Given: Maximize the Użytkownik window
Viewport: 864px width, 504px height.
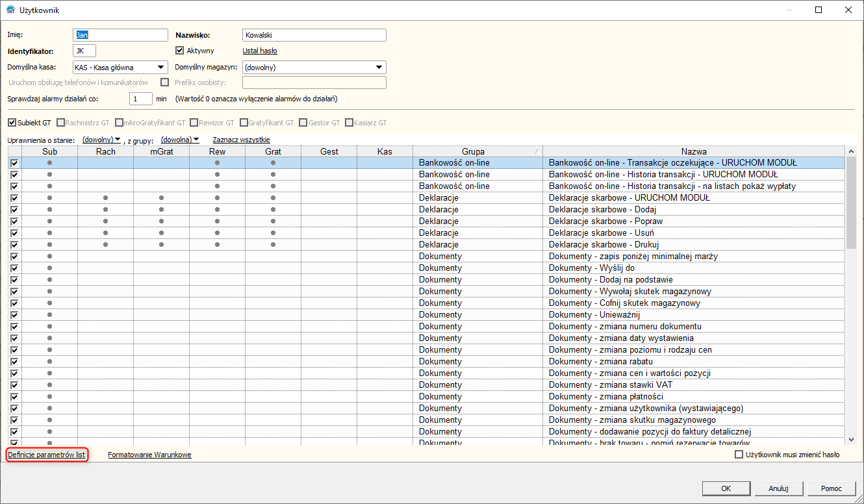Looking at the screenshot, I should click(x=819, y=10).
